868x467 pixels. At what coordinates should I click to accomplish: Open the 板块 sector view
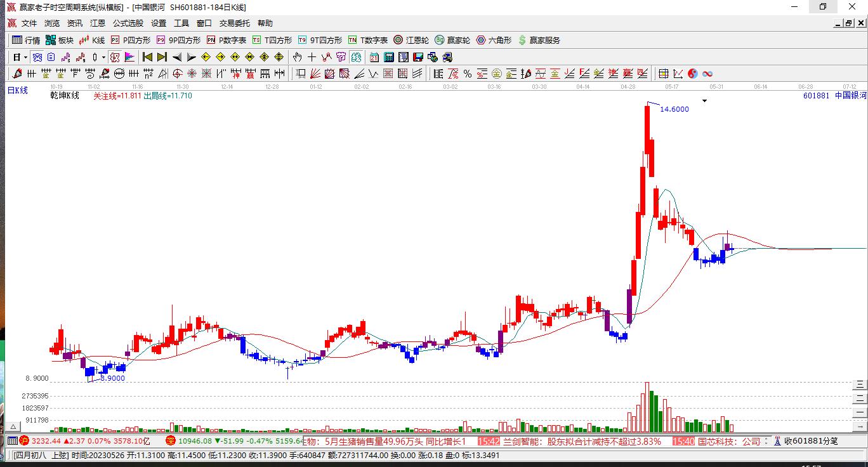coord(60,40)
